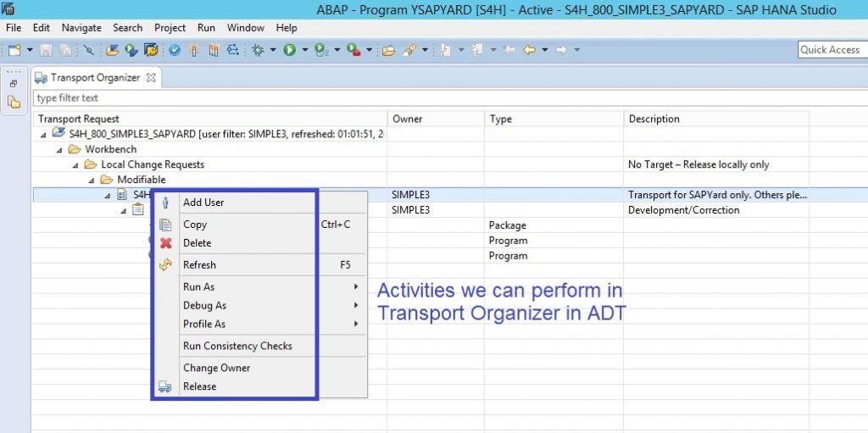Click the Forward navigation arrow icon
Image resolution: width=868 pixels, height=433 pixels.
tap(561, 50)
